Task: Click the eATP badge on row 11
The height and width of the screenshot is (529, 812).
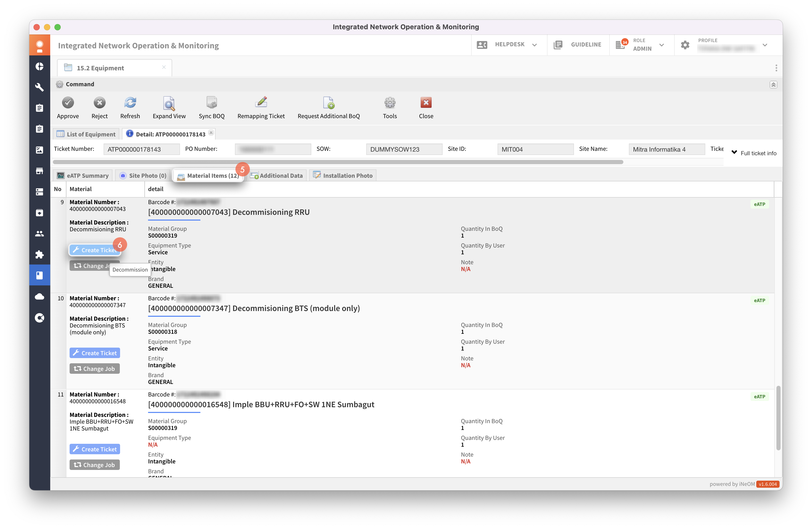Action: point(759,396)
